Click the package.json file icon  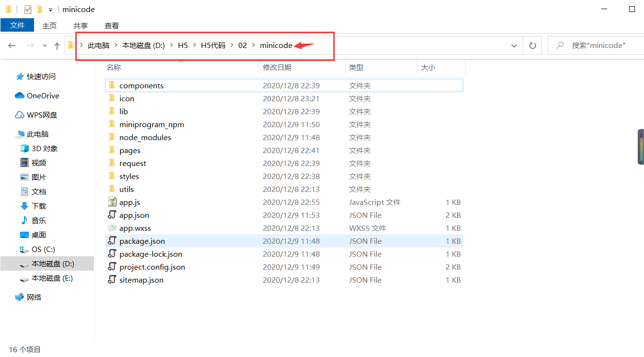(x=112, y=241)
